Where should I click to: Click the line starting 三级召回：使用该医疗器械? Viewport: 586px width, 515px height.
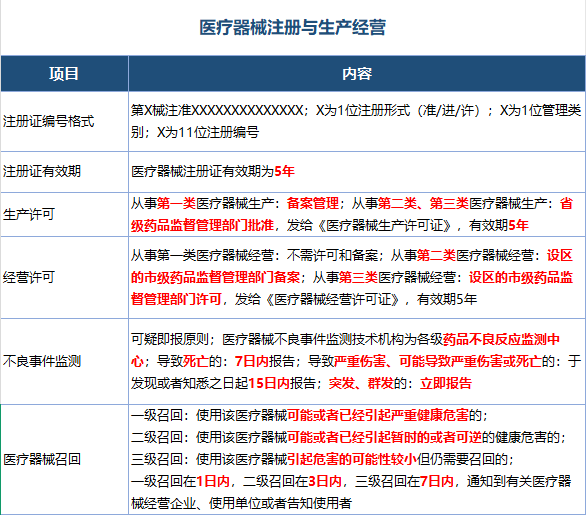pos(323,459)
